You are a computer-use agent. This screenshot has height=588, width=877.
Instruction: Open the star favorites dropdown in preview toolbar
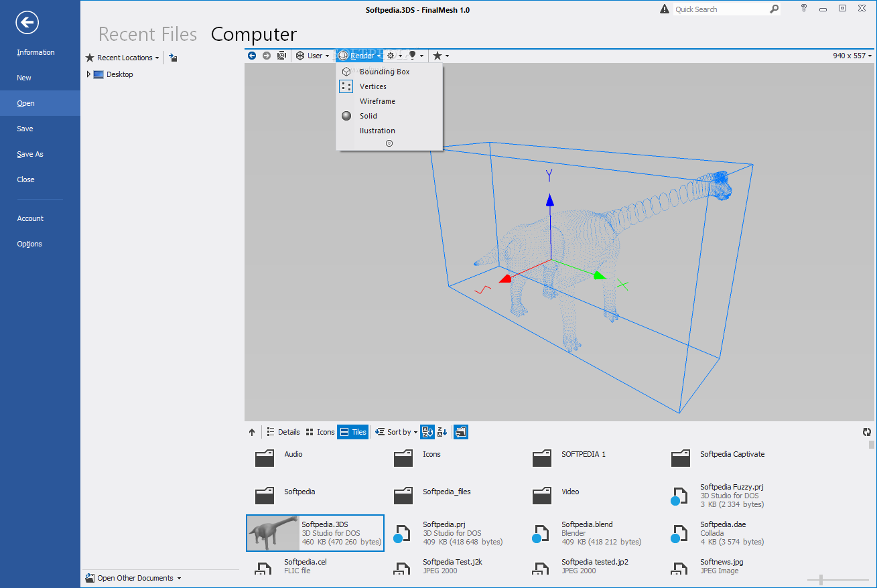coord(440,56)
